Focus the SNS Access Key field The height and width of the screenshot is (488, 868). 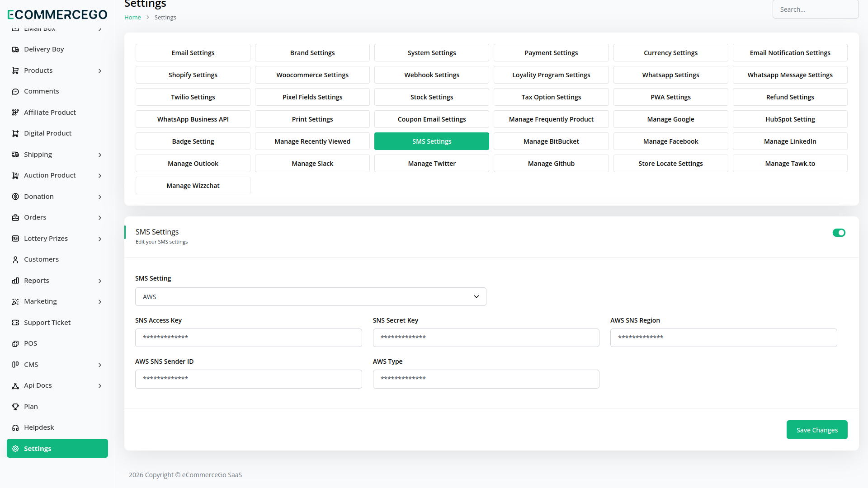[249, 338]
